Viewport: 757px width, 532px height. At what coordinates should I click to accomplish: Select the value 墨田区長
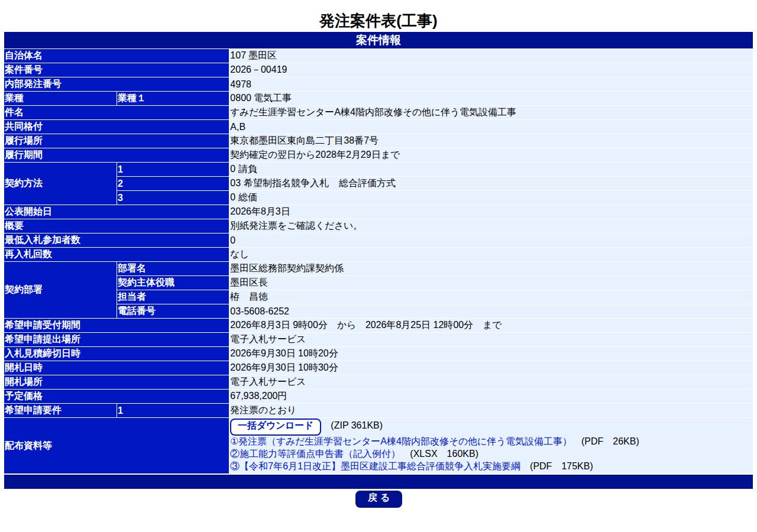(x=249, y=283)
